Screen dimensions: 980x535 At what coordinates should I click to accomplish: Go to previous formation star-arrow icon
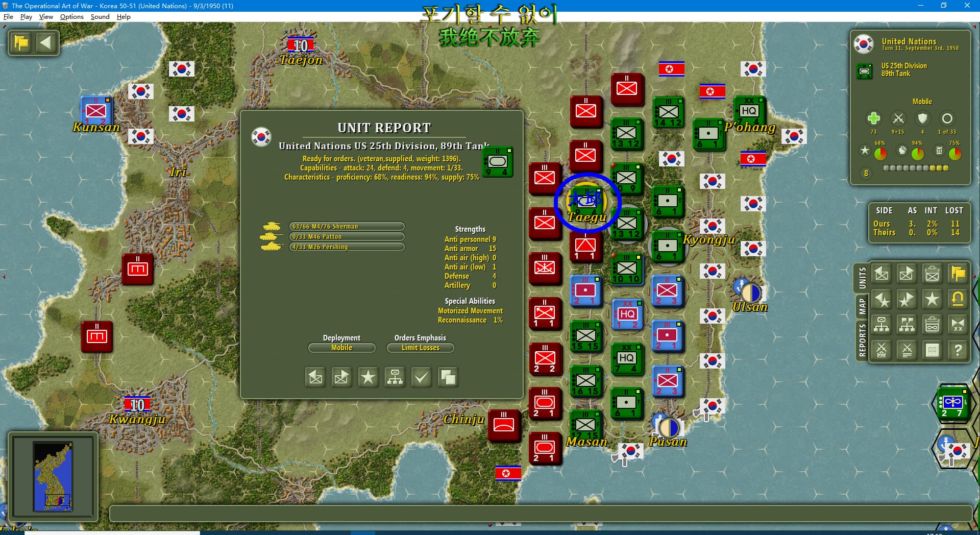point(881,299)
